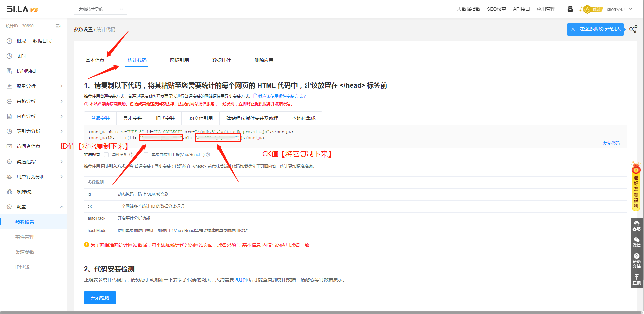644x314 pixels.
Task: Click the 来路分析 sidebar icon
Action: [x=9, y=101]
